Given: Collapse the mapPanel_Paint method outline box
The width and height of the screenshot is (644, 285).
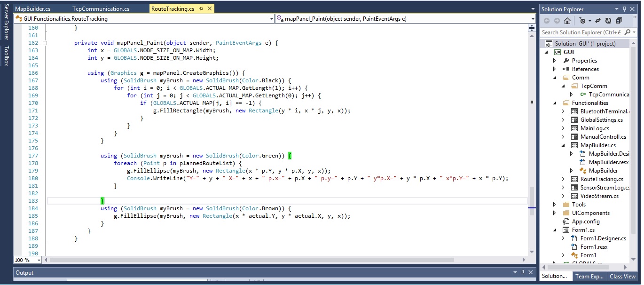Looking at the screenshot, I should pyautogui.click(x=45, y=43).
